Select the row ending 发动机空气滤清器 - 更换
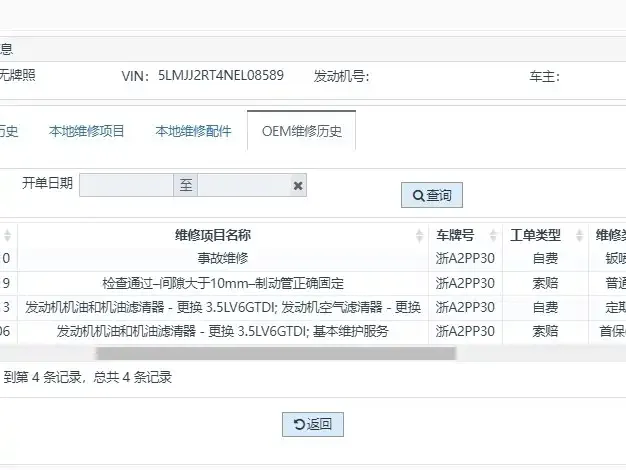This screenshot has width=626, height=470. point(223,307)
